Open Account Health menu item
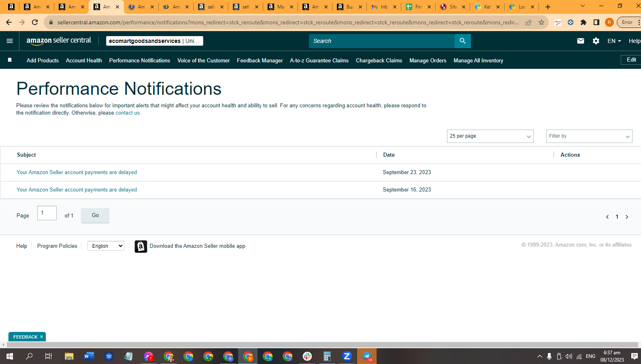Viewport: 641px width, 364px height. pos(84,60)
